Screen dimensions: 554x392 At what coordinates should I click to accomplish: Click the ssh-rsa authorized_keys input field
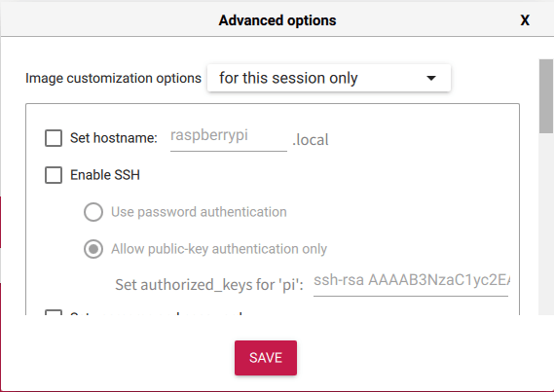pos(411,283)
